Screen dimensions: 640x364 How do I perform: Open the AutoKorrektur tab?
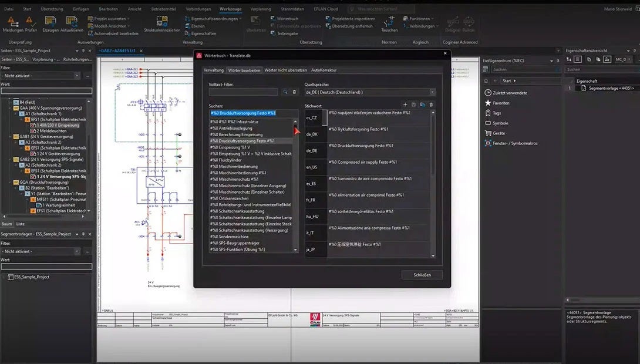click(x=324, y=70)
